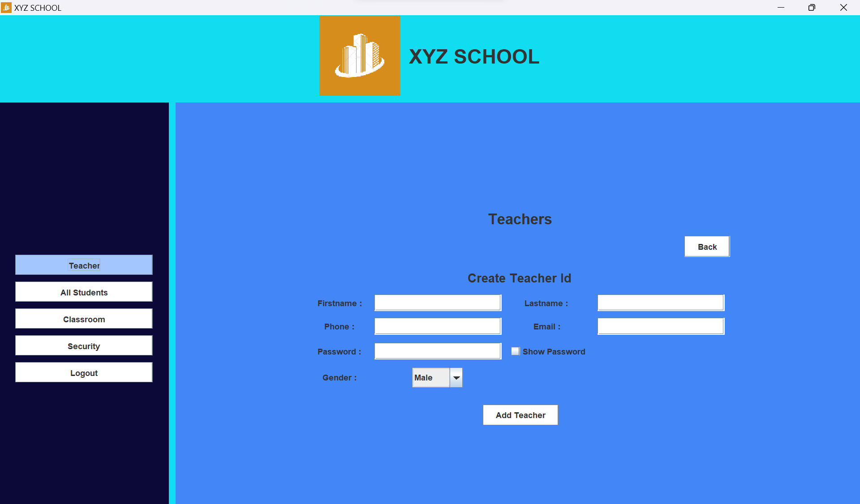Click the Firstname input field

point(438,303)
